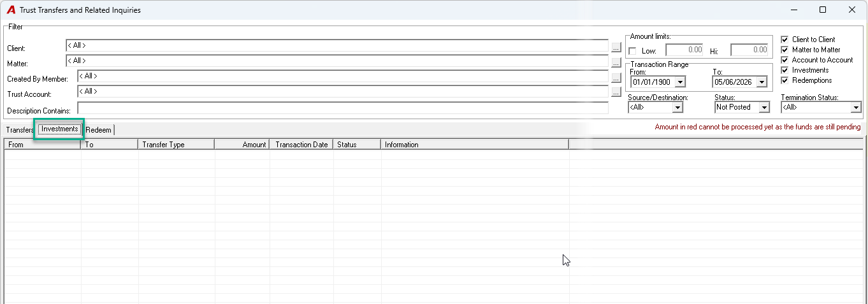Expand the Status dropdown showing Not Posted
This screenshot has height=304, width=868.
pyautogui.click(x=763, y=108)
